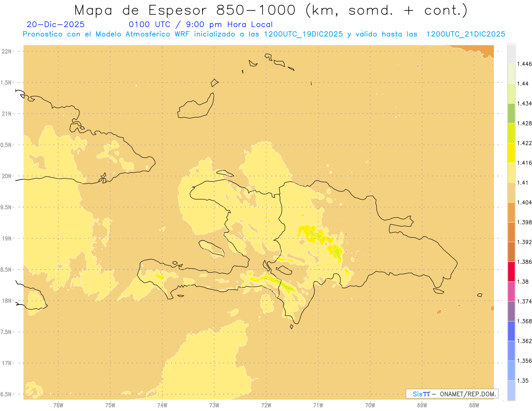Screen dimensions: 532x411
Task: Click the colorbar label '1.398'
Action: (524, 222)
